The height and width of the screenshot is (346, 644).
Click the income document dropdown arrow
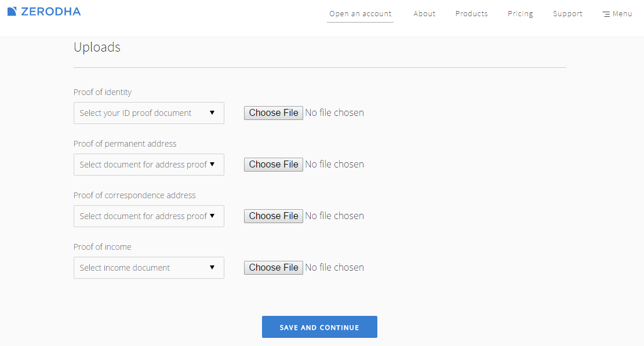coord(212,267)
